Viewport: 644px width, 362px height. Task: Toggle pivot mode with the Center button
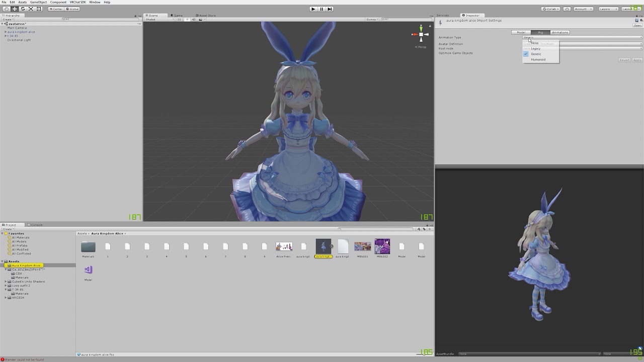tap(56, 9)
